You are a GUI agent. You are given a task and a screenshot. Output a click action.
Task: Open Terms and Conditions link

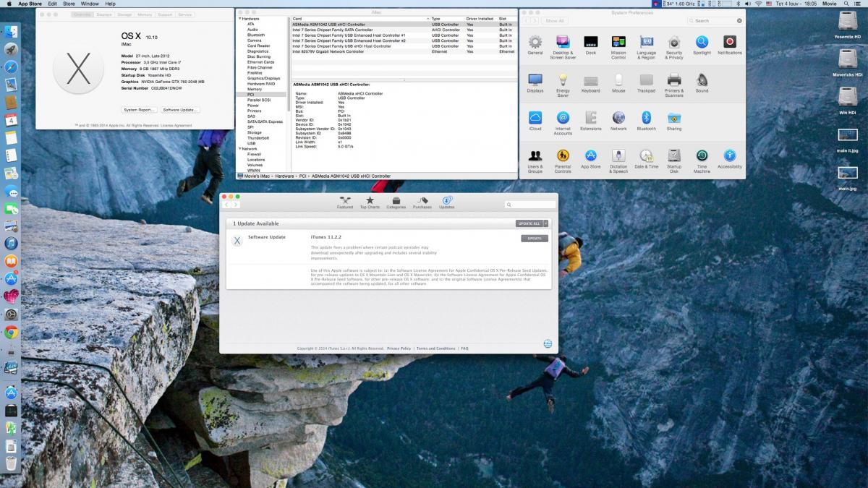coord(436,348)
